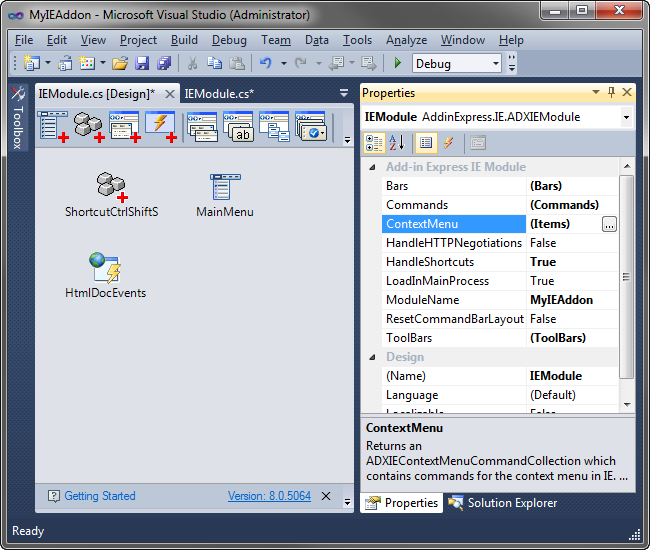Select the ShortcutCtrlShiftS component
This screenshot has height=550, width=650.
[112, 195]
